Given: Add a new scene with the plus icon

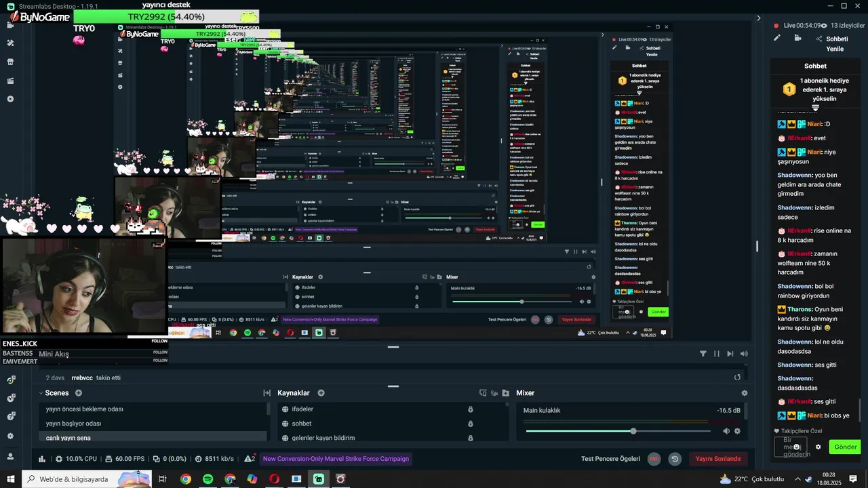Looking at the screenshot, I should click(x=79, y=393).
